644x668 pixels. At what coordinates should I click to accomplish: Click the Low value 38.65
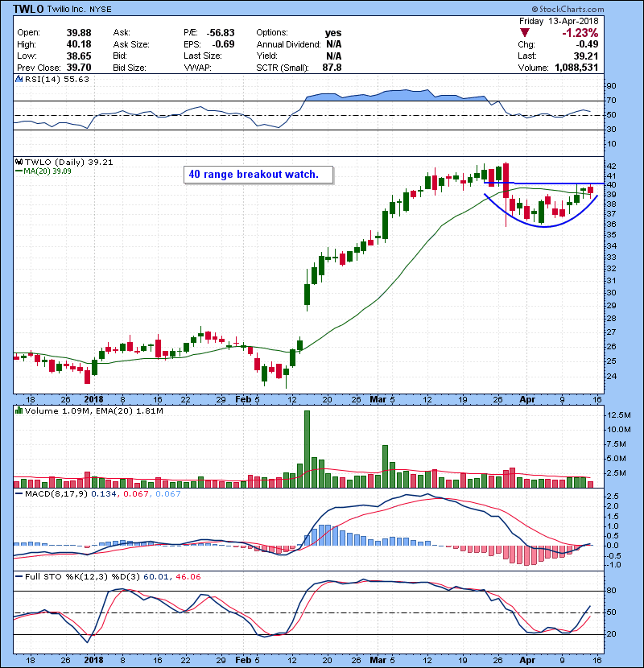[x=79, y=56]
